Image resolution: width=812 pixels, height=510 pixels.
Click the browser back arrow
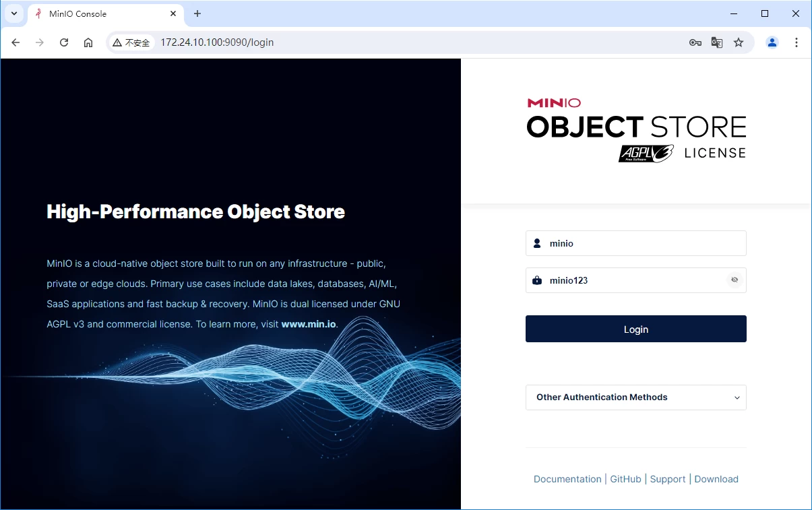(15, 42)
